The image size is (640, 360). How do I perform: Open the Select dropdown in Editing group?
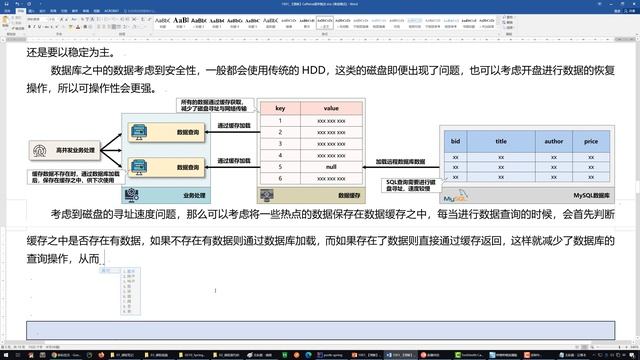click(x=508, y=27)
